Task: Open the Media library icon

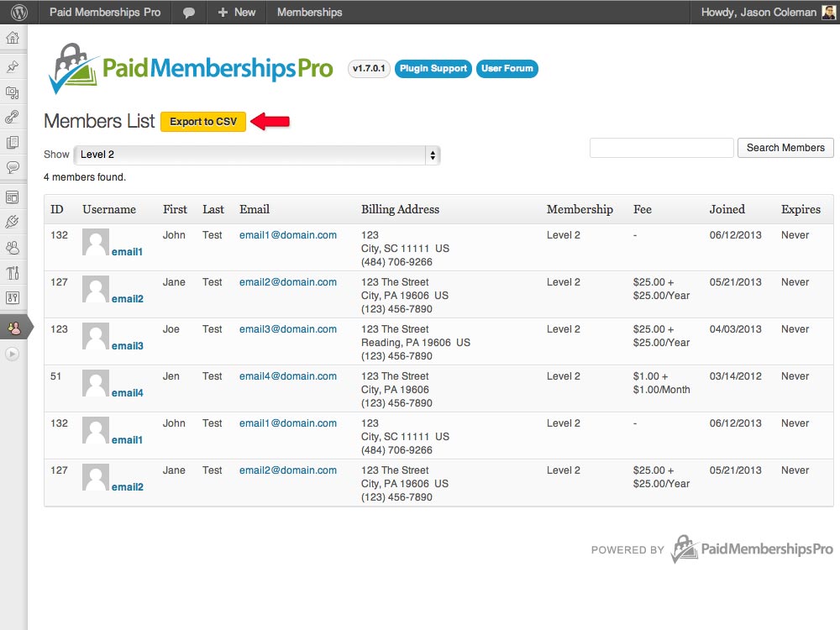Action: pyautogui.click(x=13, y=92)
